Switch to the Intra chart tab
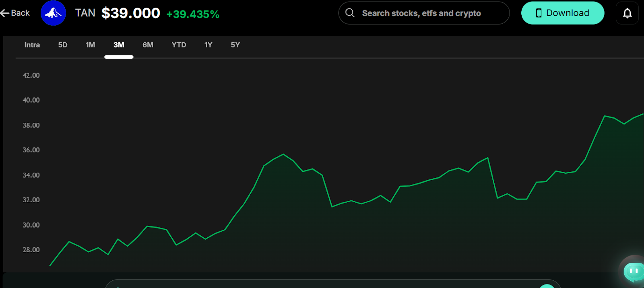644x288 pixels. coord(32,45)
